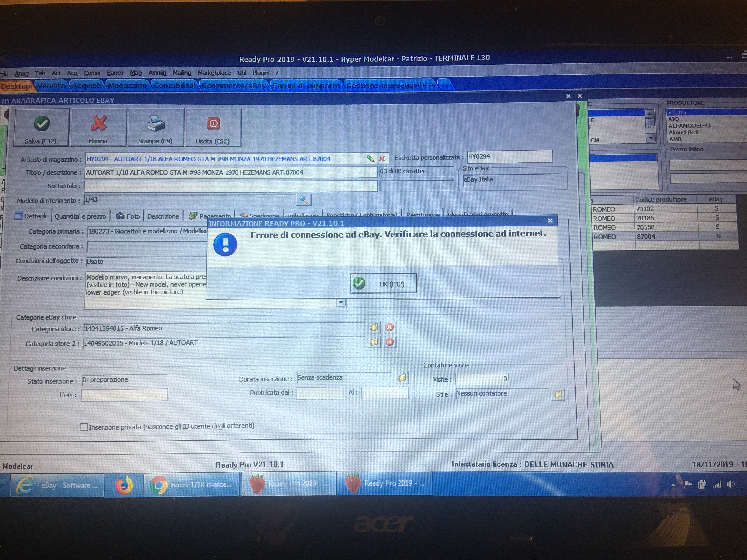747x560 pixels.
Task: Click scroll up arrow in left list box
Action: [x=650, y=114]
